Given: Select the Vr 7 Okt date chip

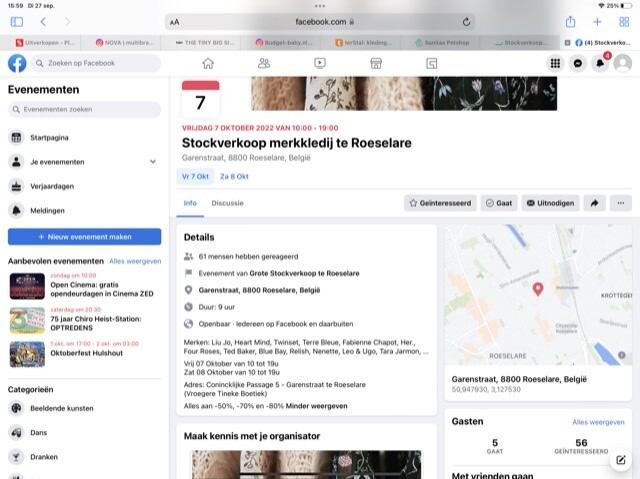Looking at the screenshot, I should point(195,177).
